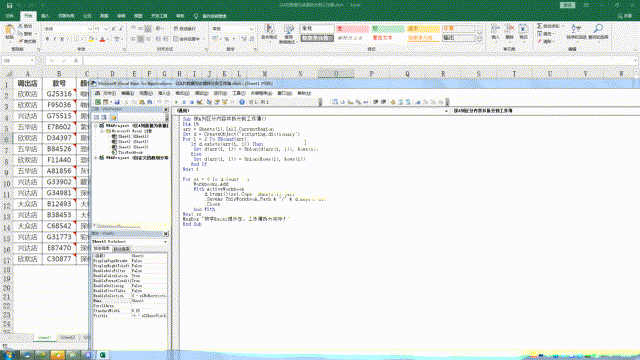Viewport: 640px width, 360px height.
Task: Click the Paste icon in Excel ribbon
Action: 9,31
